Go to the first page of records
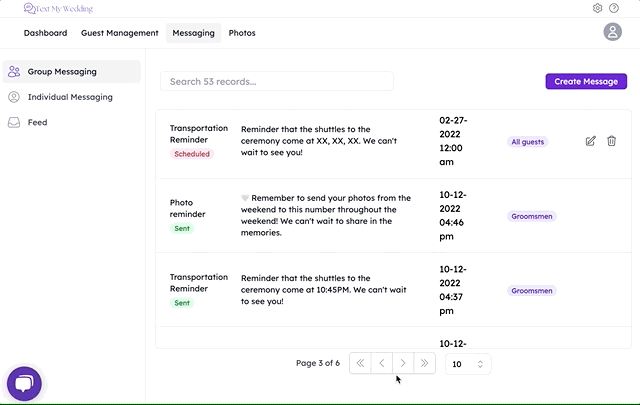This screenshot has height=405, width=640. 359,364
